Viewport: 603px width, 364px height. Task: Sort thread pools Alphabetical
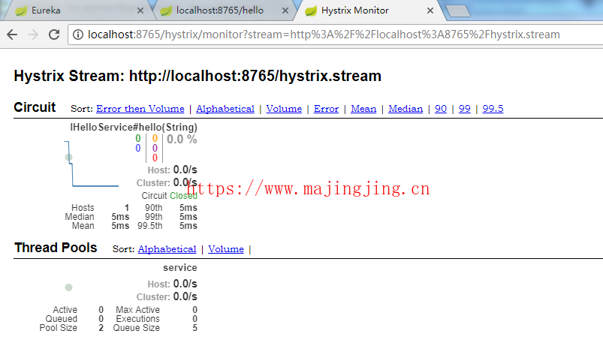coord(167,249)
